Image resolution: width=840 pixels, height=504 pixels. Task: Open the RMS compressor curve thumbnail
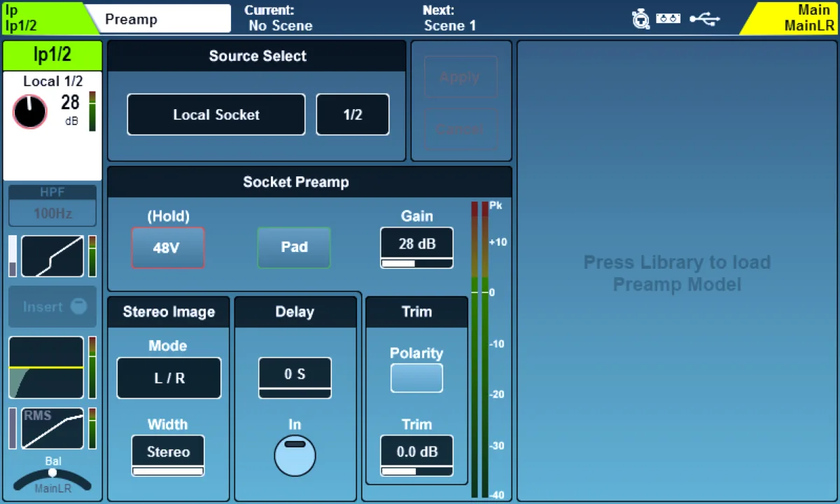52,428
